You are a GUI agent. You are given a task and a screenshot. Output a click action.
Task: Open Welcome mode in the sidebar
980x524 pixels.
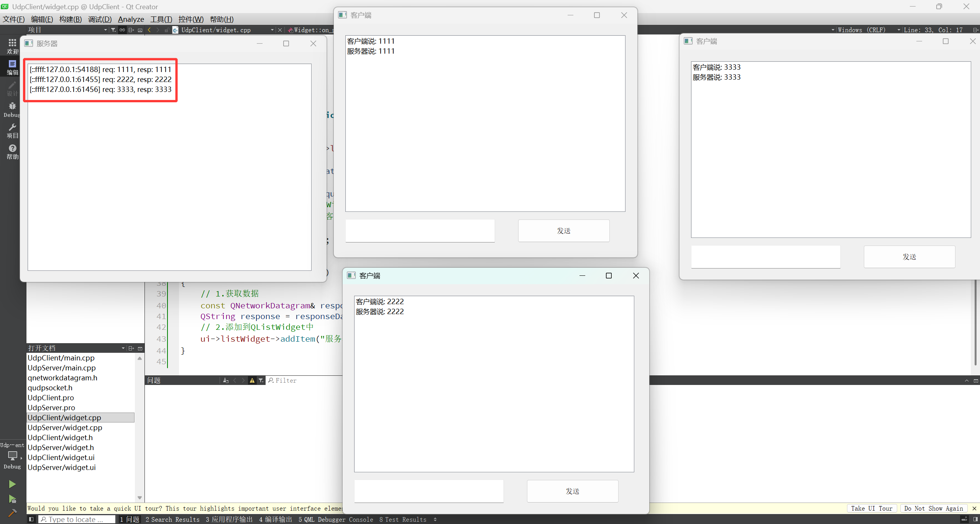pyautogui.click(x=12, y=46)
